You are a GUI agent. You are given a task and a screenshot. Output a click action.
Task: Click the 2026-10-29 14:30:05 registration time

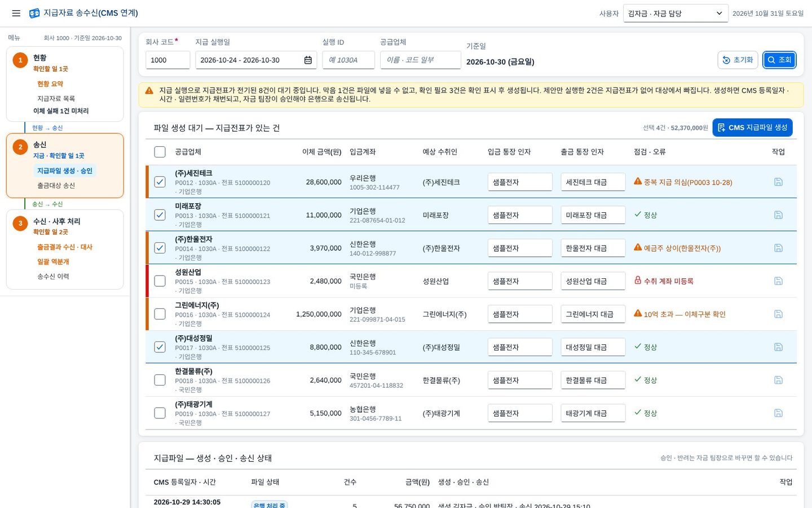point(187,502)
